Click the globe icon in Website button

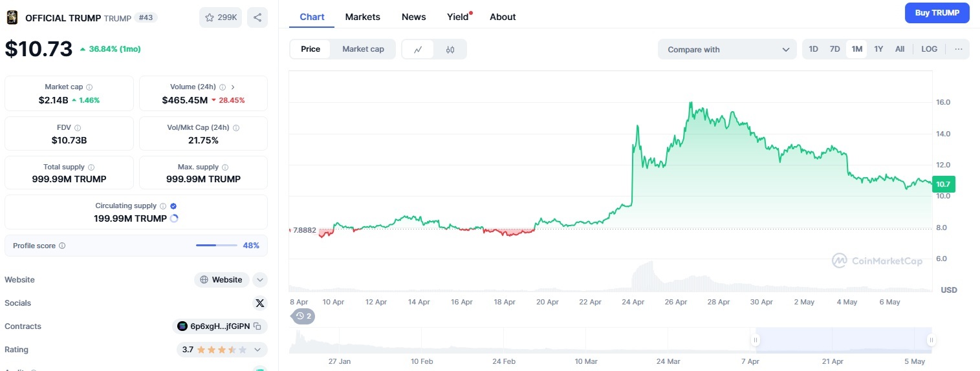point(204,280)
